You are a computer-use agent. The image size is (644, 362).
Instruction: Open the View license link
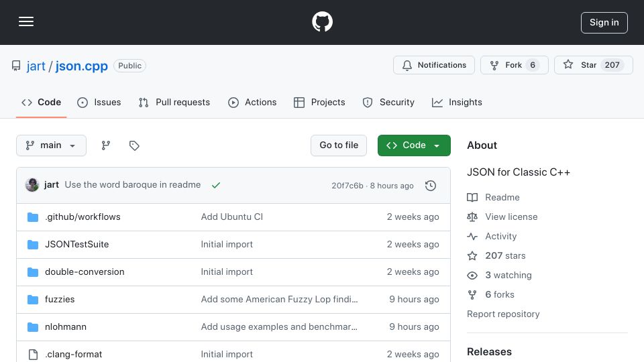pyautogui.click(x=511, y=217)
